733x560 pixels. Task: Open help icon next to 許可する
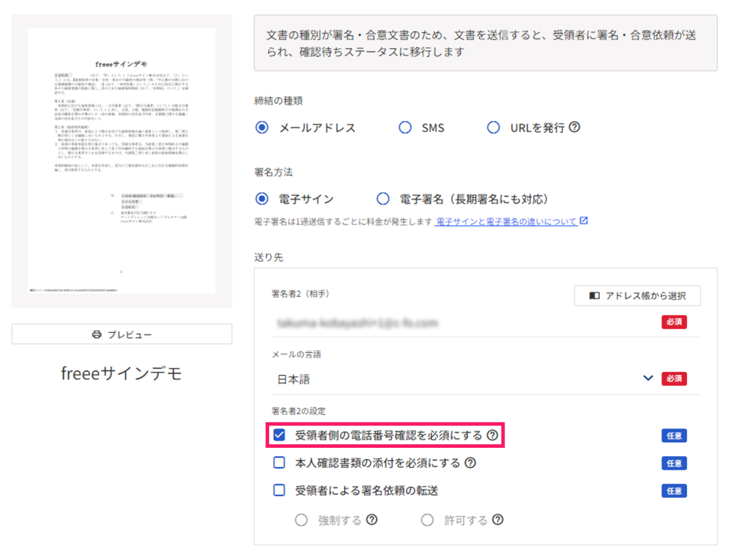(x=498, y=520)
